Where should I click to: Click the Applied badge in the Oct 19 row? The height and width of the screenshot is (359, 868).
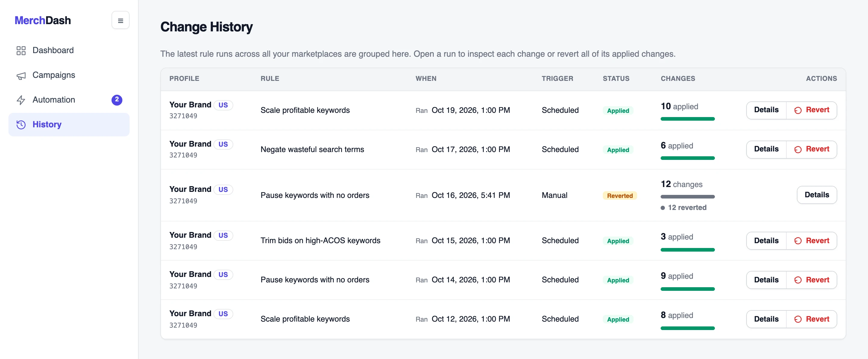[x=618, y=111]
